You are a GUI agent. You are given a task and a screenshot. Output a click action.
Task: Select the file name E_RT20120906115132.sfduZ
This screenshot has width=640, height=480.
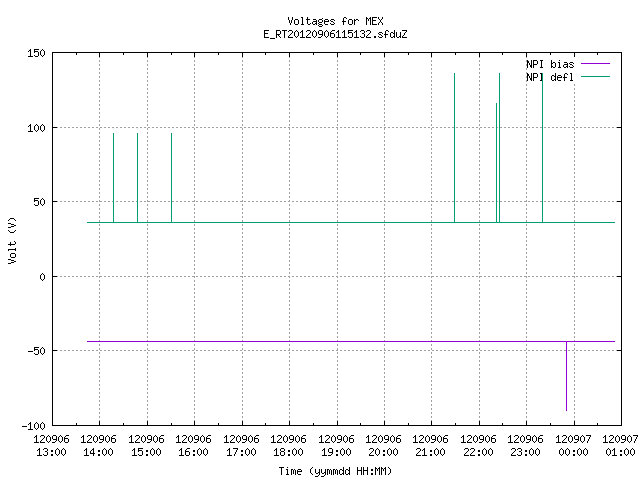[x=335, y=34]
